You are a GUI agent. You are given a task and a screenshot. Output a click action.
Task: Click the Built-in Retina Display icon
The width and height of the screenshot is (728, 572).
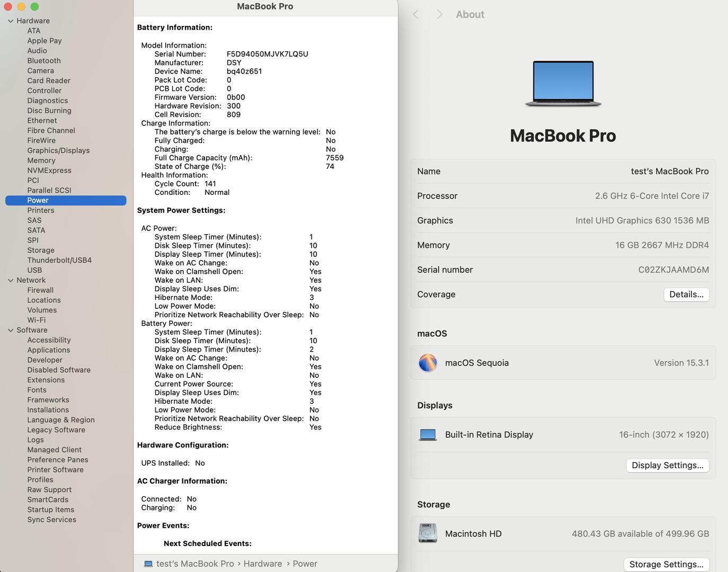tap(428, 435)
